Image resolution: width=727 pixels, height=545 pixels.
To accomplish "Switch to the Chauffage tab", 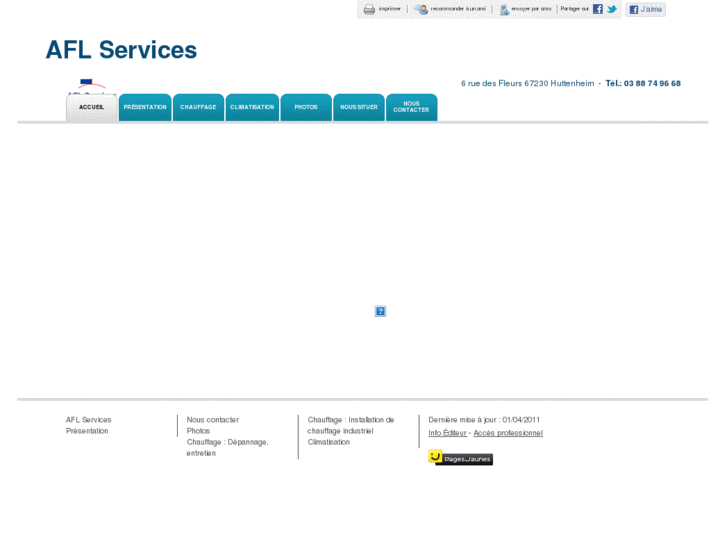I will [198, 107].
